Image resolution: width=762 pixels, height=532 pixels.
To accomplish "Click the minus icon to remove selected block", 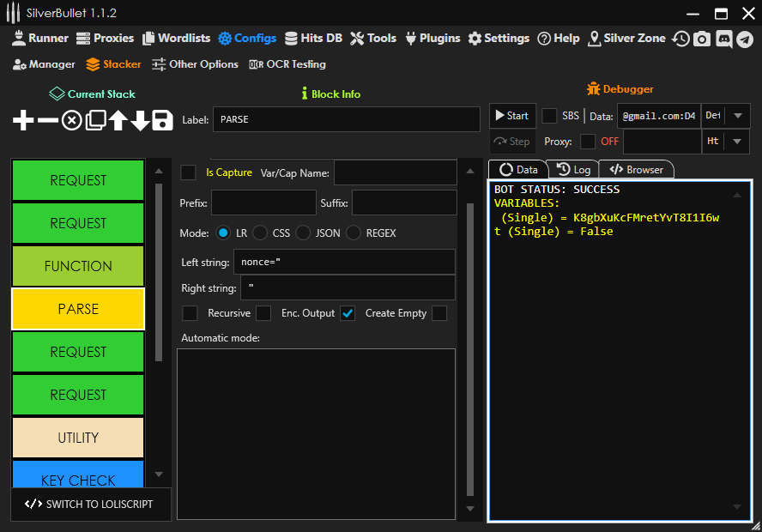I will [x=48, y=120].
